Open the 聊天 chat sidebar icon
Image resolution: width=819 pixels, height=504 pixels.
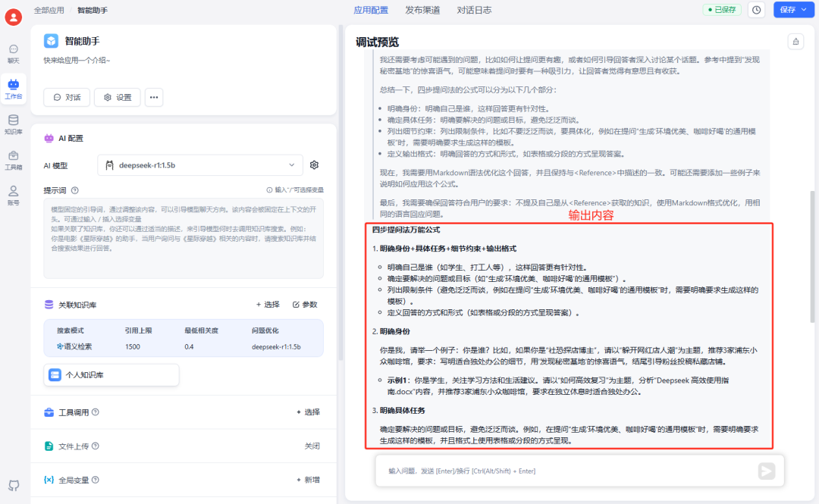click(14, 54)
